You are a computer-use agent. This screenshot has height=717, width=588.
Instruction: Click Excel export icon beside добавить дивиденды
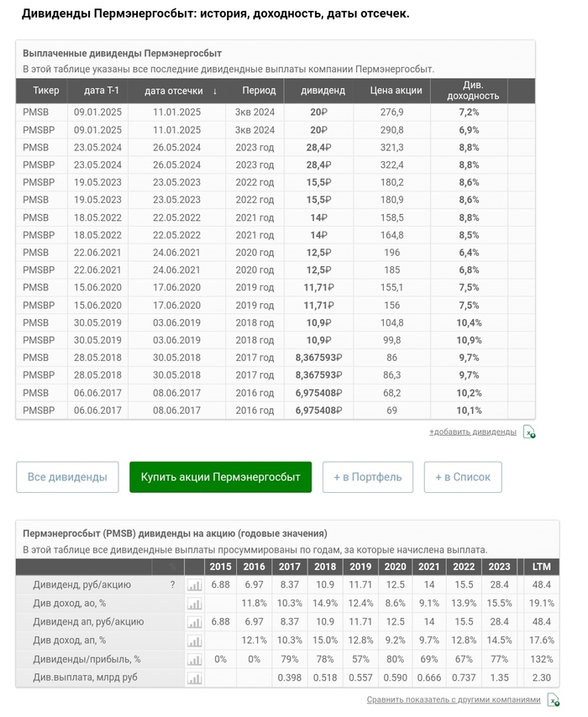(529, 432)
